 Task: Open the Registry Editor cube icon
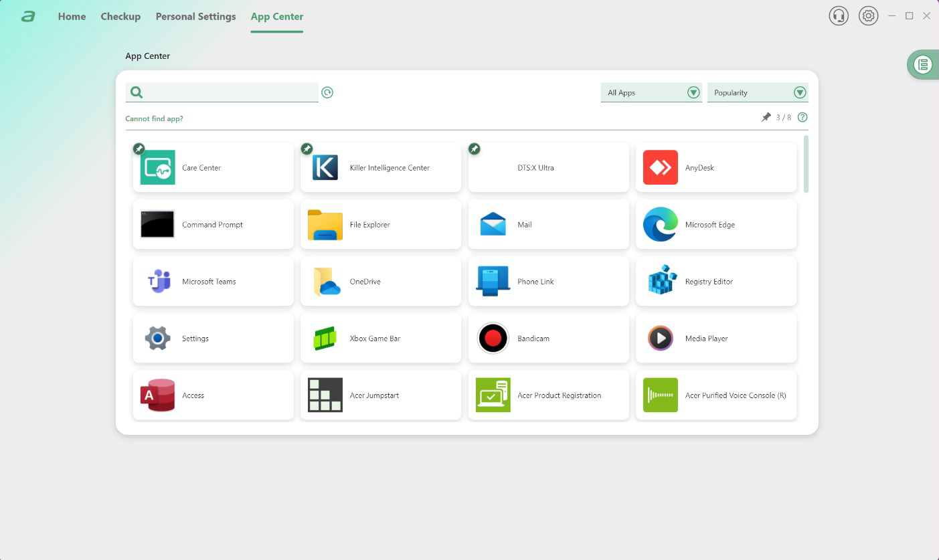pos(662,280)
